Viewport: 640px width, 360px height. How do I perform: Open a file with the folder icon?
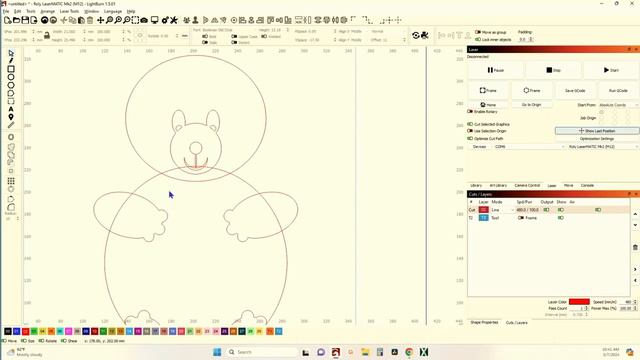tap(16, 20)
